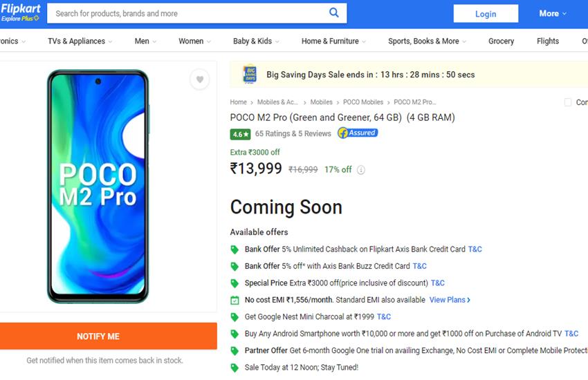Open View Plans for EMI
Image resolution: width=588 pixels, height=380 pixels.
click(450, 299)
